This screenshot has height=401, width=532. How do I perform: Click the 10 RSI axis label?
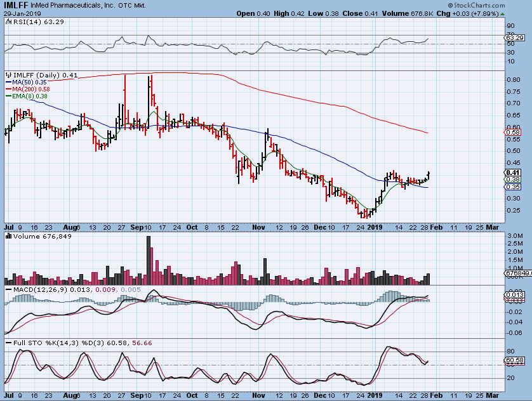(511, 62)
